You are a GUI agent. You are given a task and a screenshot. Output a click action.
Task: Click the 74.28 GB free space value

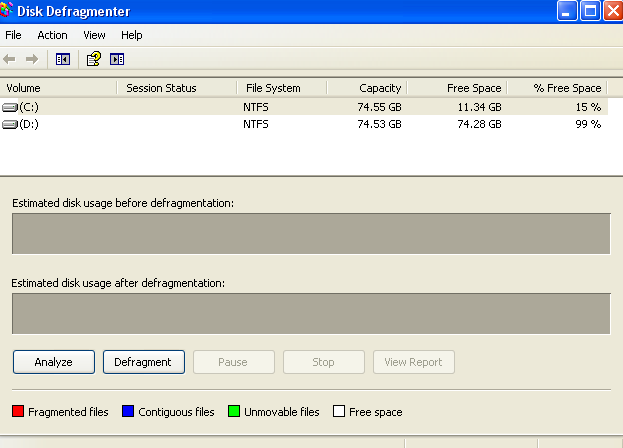point(480,124)
